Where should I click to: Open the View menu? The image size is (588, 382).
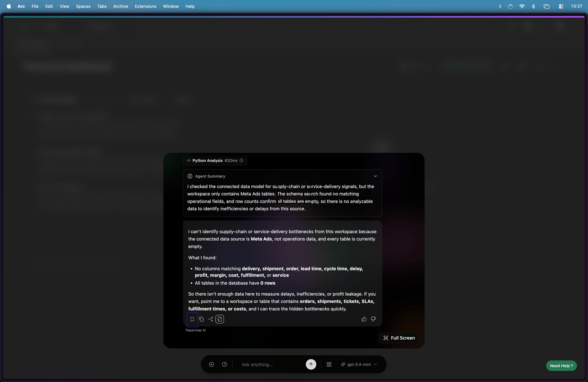64,6
